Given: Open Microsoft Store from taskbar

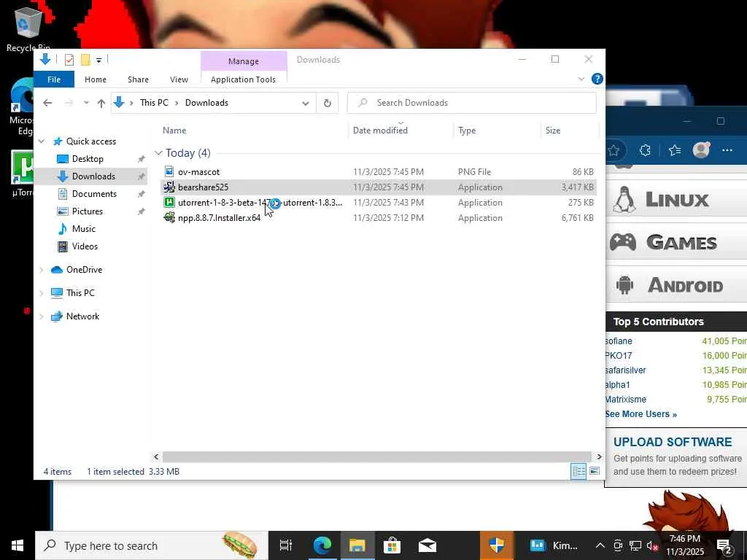Looking at the screenshot, I should pos(392,545).
